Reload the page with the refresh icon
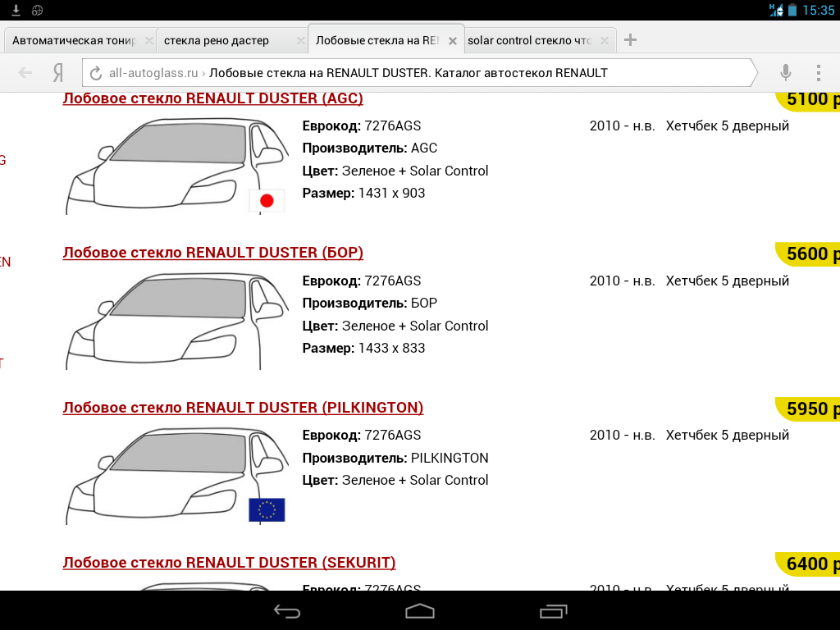 (96, 73)
